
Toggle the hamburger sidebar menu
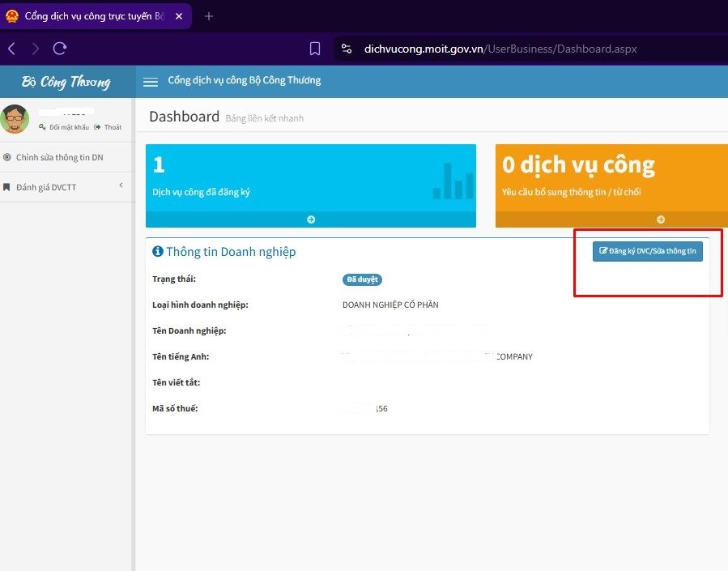[150, 81]
